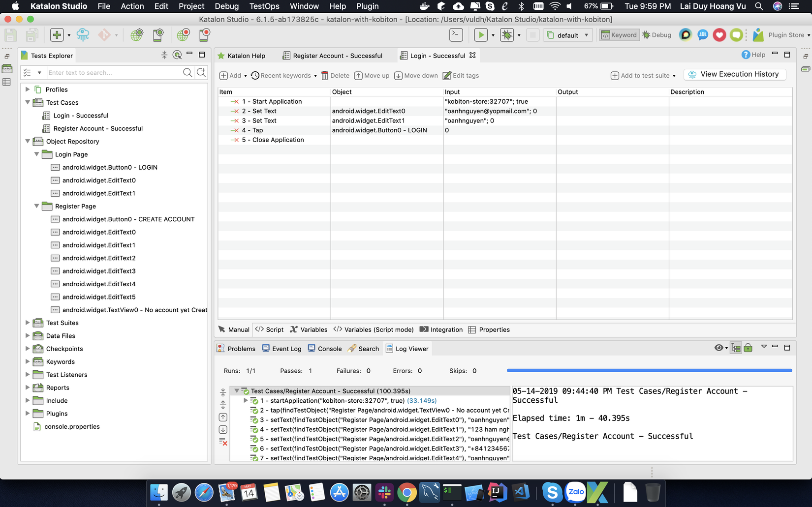Click the green Run test play button

pos(480,35)
